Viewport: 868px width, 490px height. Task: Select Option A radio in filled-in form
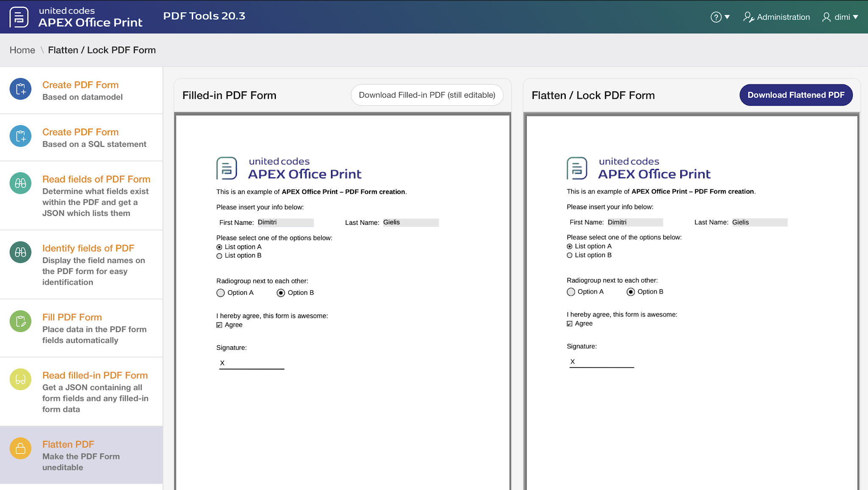click(x=220, y=293)
